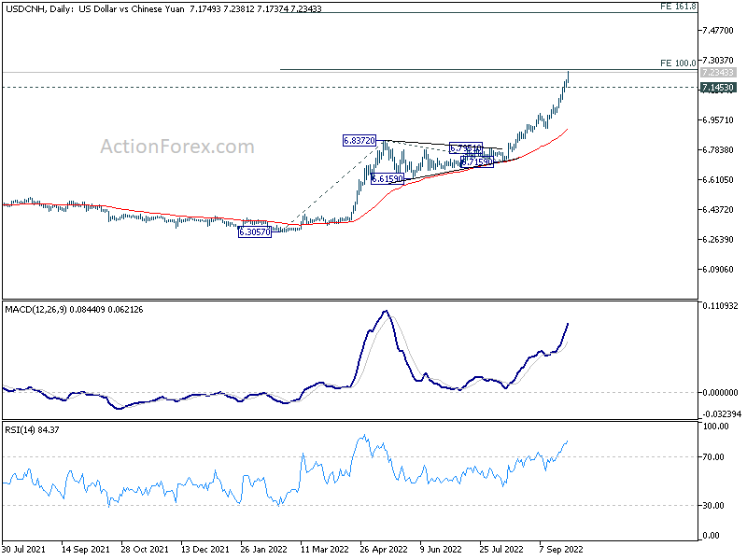Click the 6.73510 price label
This screenshot has width=747, height=560.
[x=466, y=148]
